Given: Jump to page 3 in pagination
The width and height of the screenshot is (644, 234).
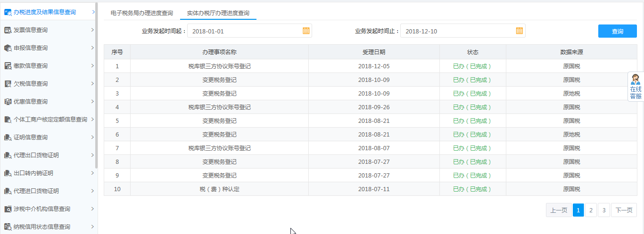Looking at the screenshot, I should (x=604, y=210).
